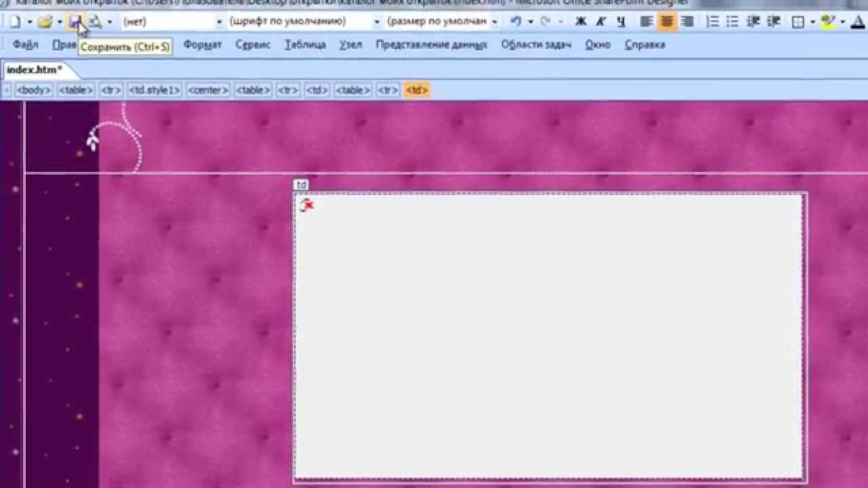
Task: Toggle italic (К) formatting
Action: pyautogui.click(x=601, y=22)
